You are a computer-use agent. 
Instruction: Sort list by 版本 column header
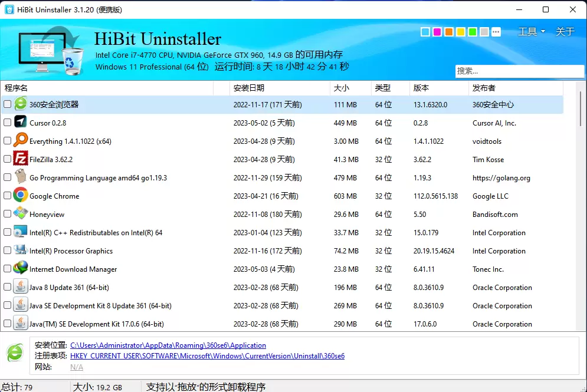(439, 88)
